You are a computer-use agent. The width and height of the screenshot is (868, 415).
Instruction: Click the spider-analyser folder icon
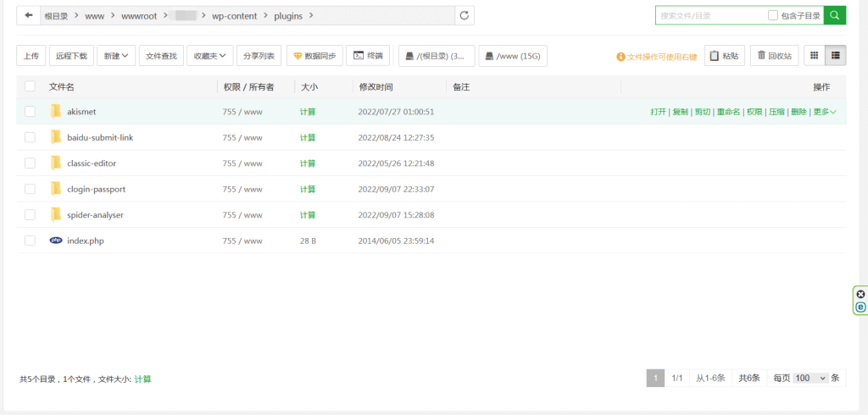[x=55, y=214]
